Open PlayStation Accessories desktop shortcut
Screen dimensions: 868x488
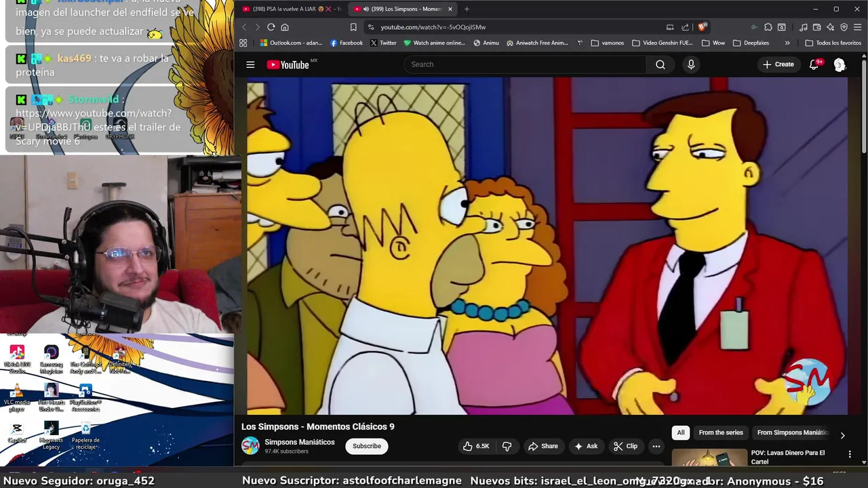pos(85,398)
